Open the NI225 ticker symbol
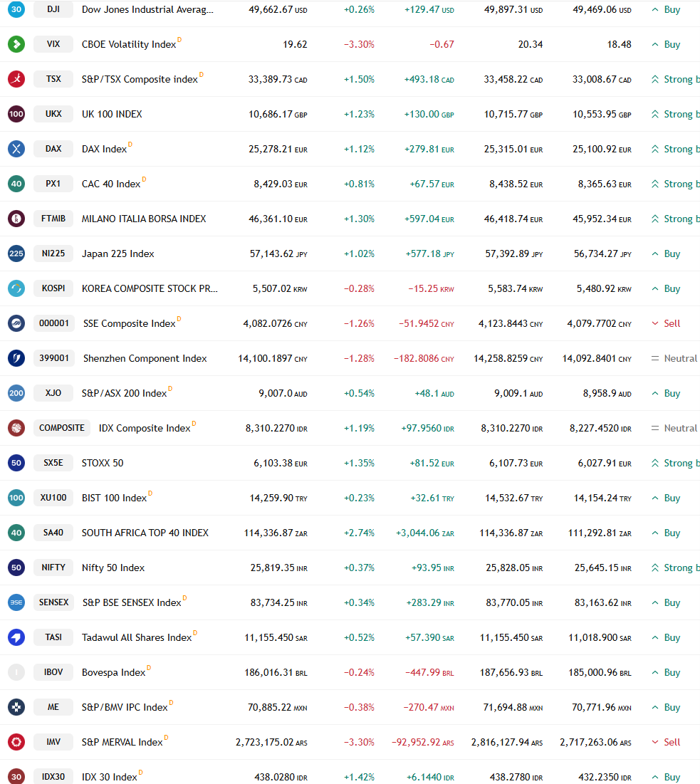The width and height of the screenshot is (700, 784). tap(53, 254)
